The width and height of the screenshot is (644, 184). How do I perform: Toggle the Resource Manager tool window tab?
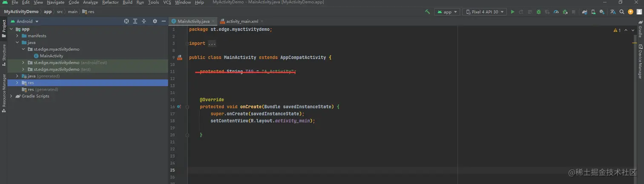pyautogui.click(x=4, y=93)
